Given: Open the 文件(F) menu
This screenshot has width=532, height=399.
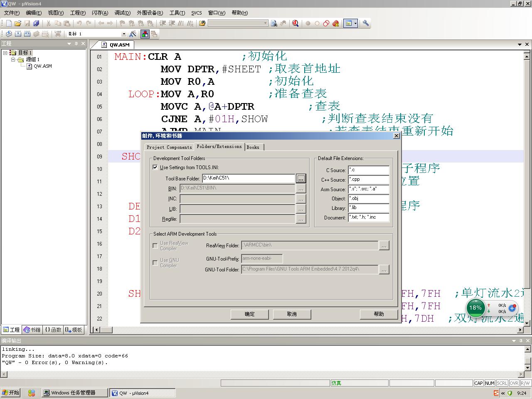Looking at the screenshot, I should [x=12, y=13].
